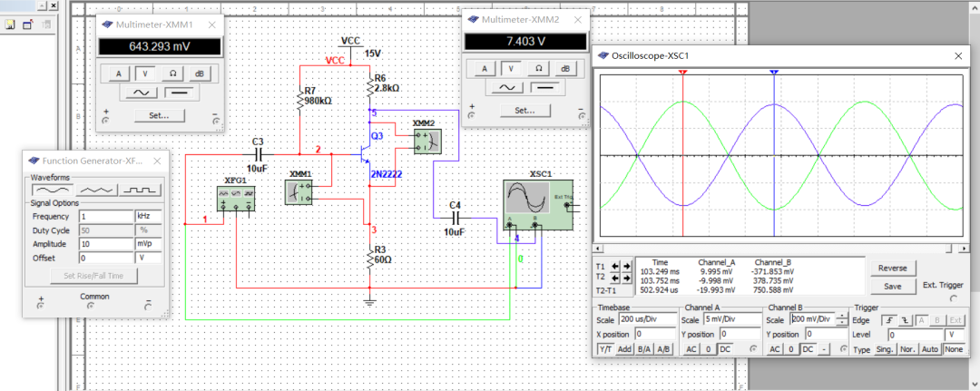Move oscilloscope cursor T1 right
This screenshot has width=980, height=391.
625,266
